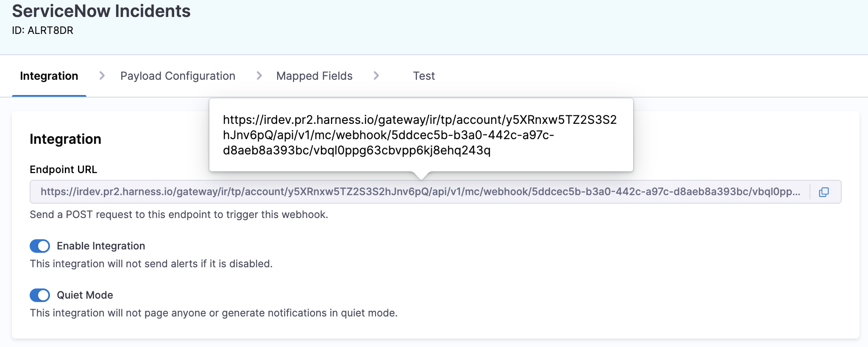Screen dimensions: 868x347
Task: Select the Integration tab
Action: tap(49, 76)
